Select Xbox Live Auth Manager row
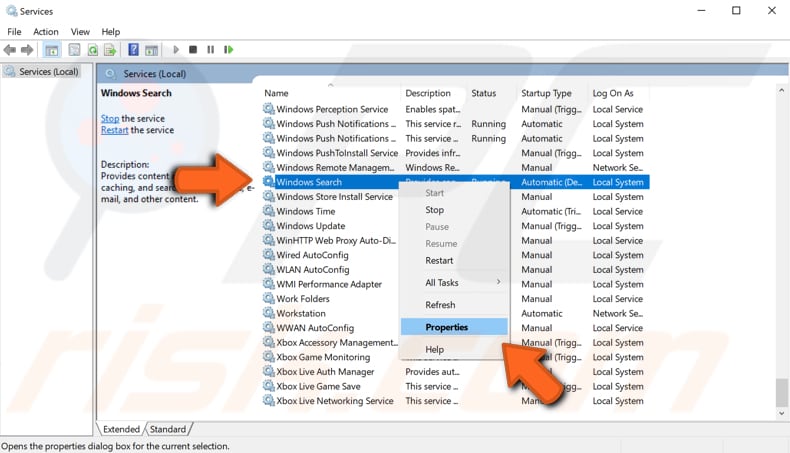The image size is (790, 453). [455, 372]
